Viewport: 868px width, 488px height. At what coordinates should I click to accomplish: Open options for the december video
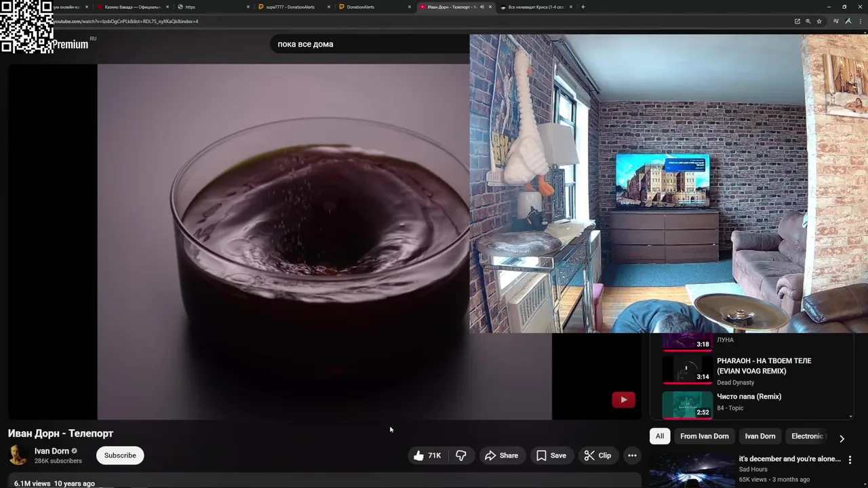pyautogui.click(x=850, y=460)
